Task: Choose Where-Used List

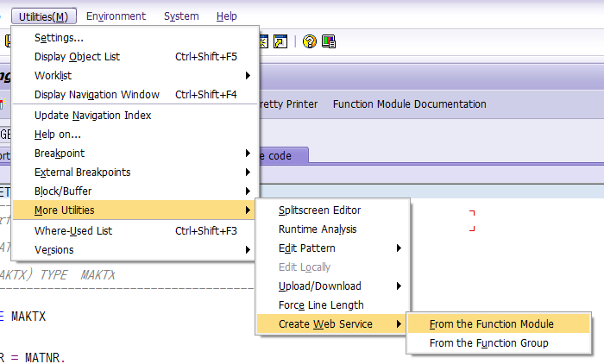Action: point(135,230)
